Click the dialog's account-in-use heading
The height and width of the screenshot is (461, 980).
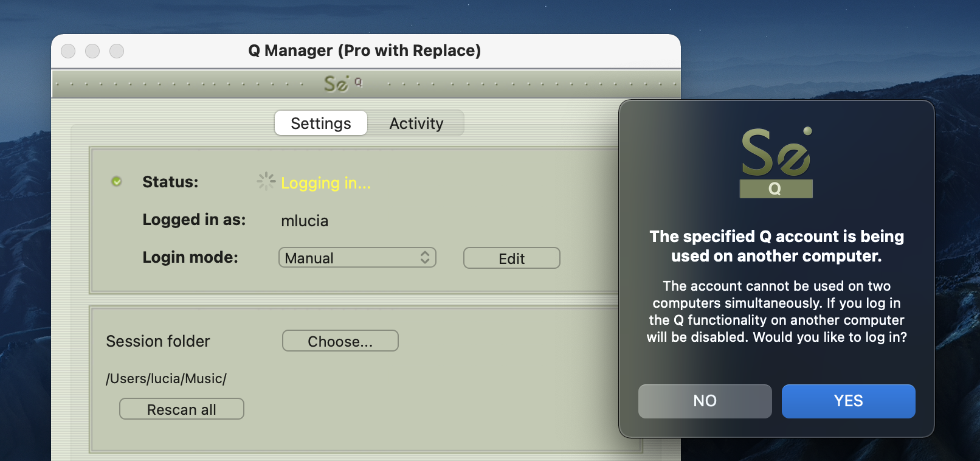point(776,246)
